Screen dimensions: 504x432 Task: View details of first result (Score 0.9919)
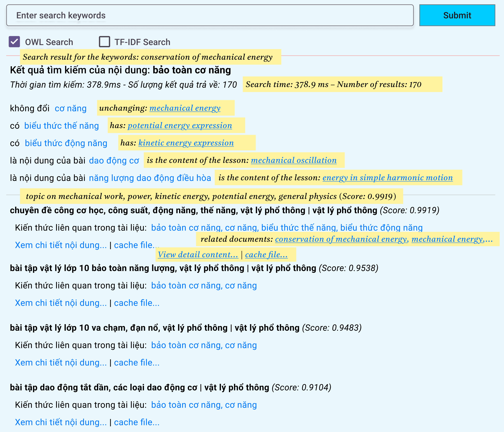tap(61, 245)
